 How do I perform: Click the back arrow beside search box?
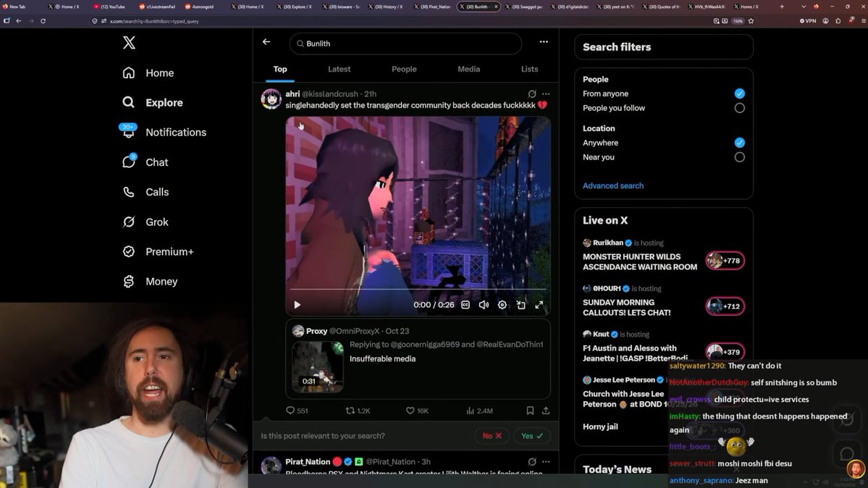tap(266, 42)
